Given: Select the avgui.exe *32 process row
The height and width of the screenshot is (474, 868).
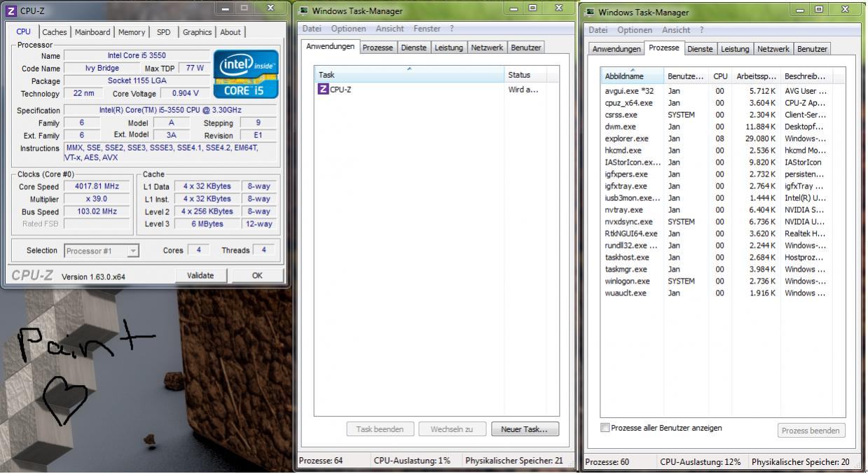Looking at the screenshot, I should [x=723, y=91].
